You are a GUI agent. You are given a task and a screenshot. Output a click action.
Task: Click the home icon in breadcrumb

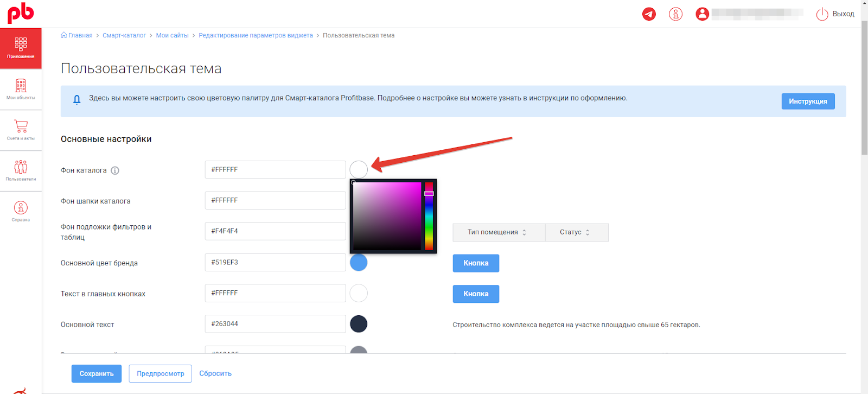[64, 35]
